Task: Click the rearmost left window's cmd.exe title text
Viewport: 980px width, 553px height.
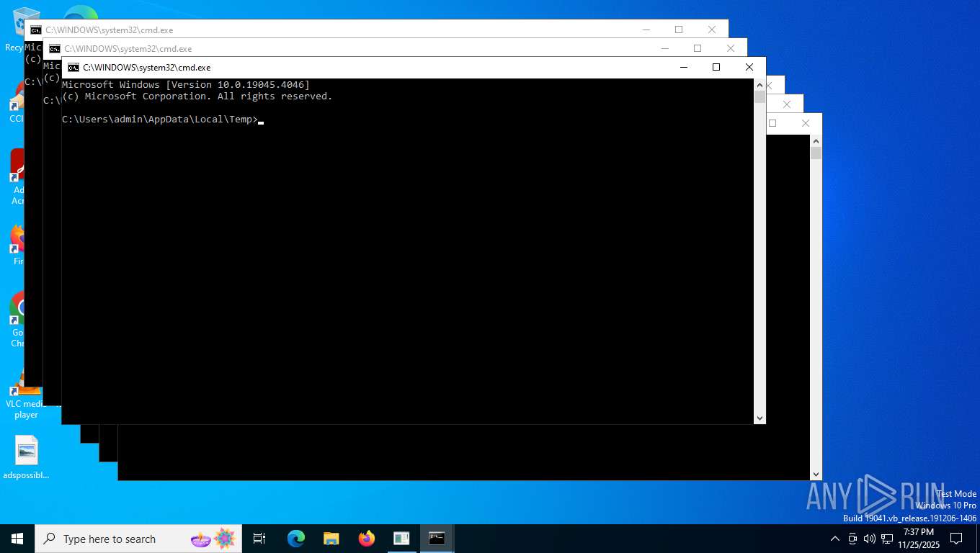Action: (110, 30)
